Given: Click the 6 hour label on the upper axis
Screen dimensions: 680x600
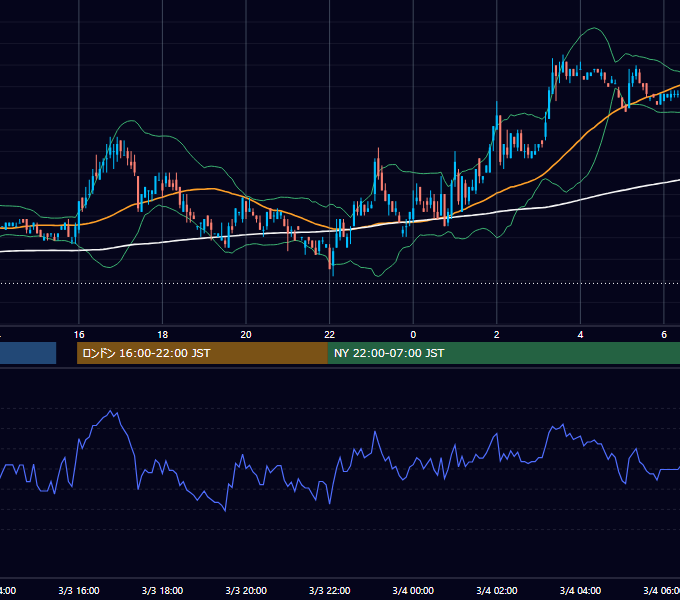Looking at the screenshot, I should tap(664, 334).
